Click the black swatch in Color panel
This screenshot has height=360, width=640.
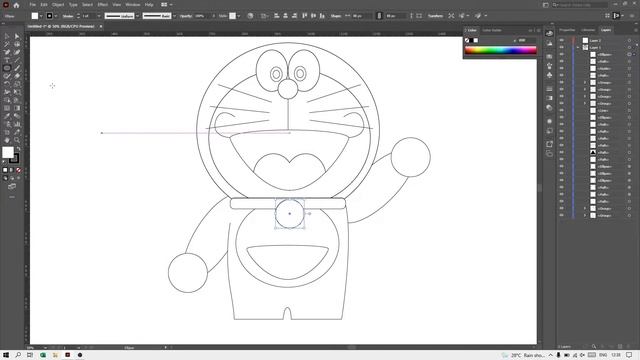471,40
